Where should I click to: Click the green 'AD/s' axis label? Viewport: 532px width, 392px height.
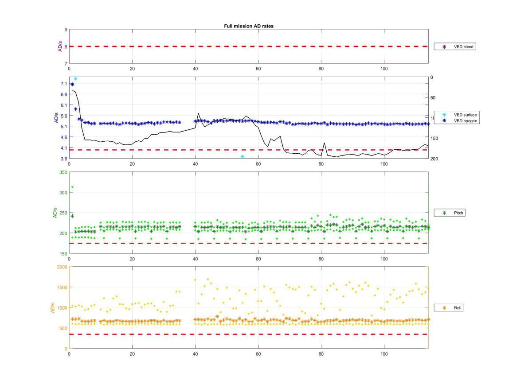point(55,213)
